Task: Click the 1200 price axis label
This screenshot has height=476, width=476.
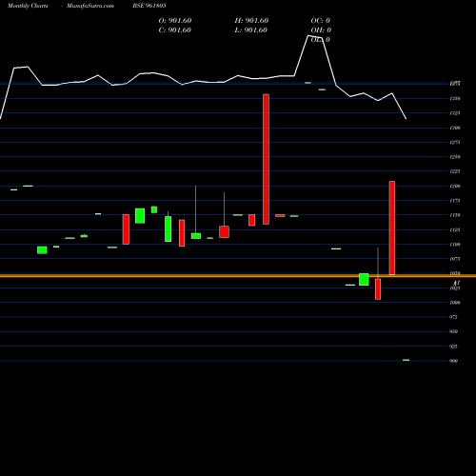Action: tap(455, 187)
